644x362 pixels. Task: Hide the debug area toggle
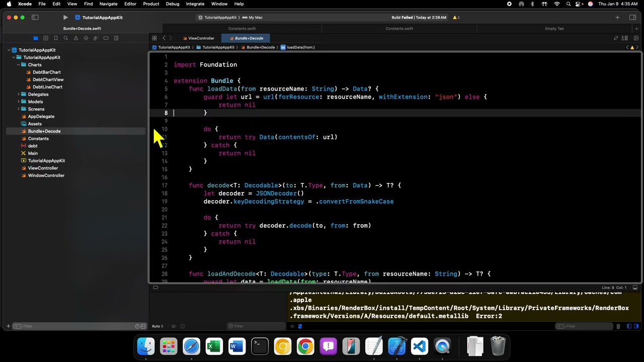tap(635, 288)
